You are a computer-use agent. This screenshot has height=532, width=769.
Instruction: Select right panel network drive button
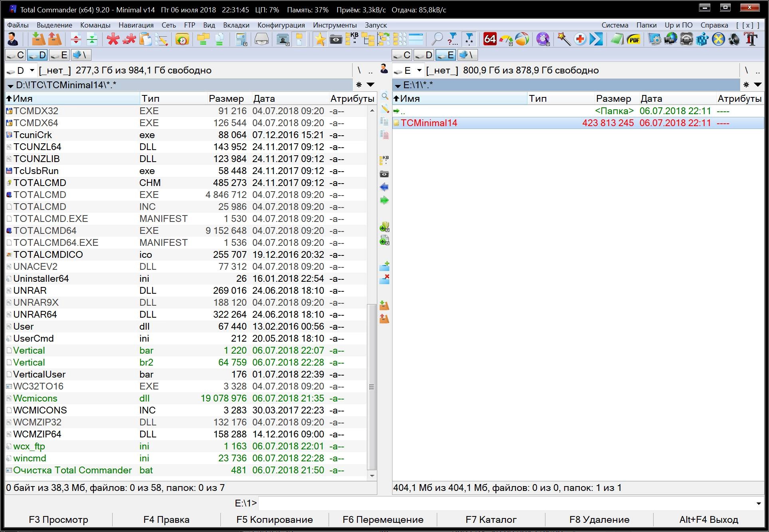click(x=467, y=55)
